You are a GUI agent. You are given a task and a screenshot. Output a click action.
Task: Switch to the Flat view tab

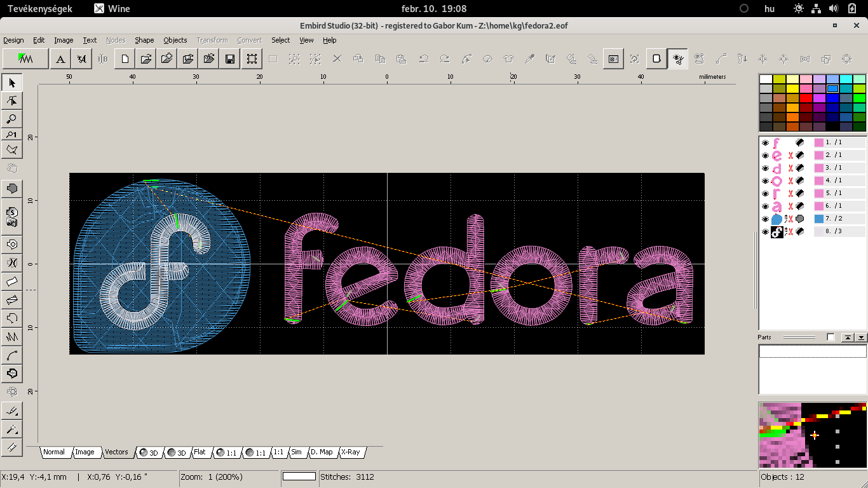(x=200, y=452)
